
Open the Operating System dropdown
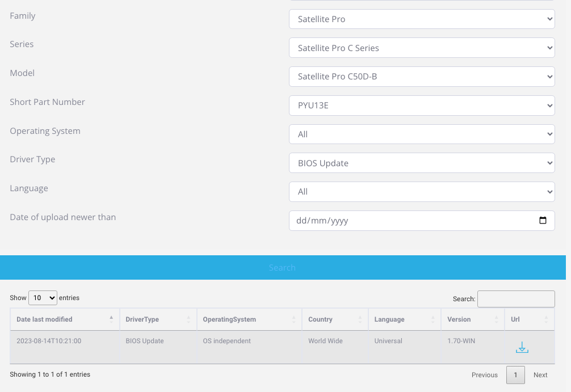coord(422,134)
